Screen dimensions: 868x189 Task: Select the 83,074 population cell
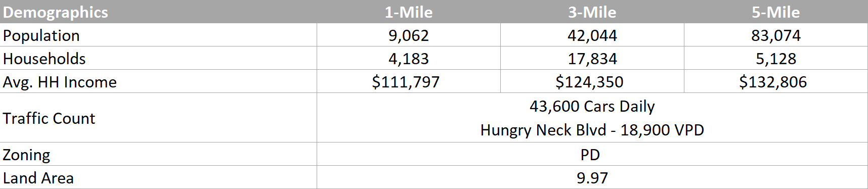tap(776, 35)
